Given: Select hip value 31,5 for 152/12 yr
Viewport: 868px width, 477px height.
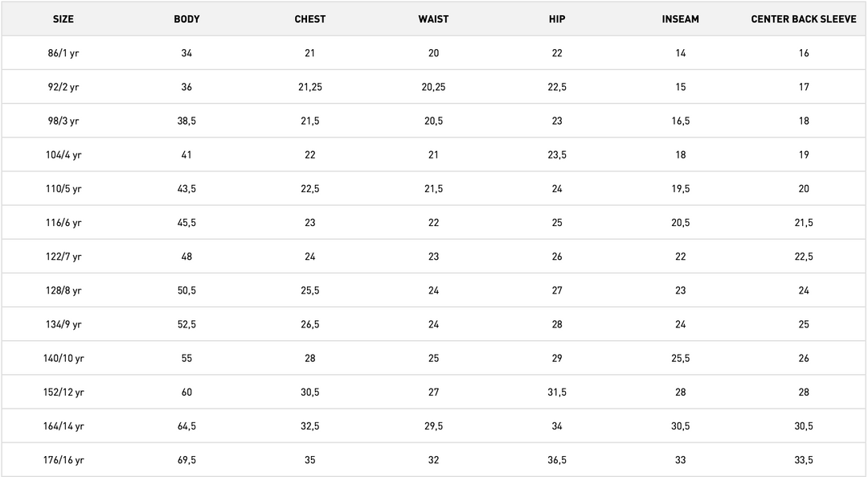Looking at the screenshot, I should click(x=557, y=393).
